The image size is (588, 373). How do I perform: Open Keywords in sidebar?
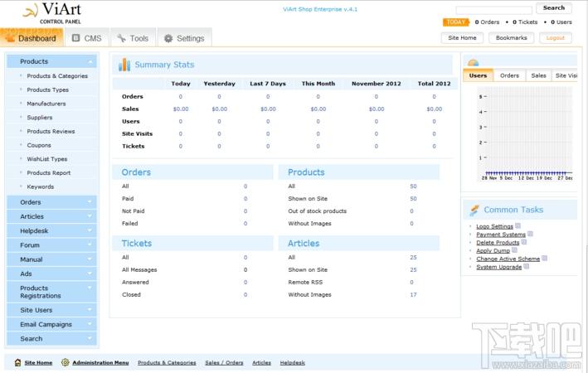[x=41, y=187]
